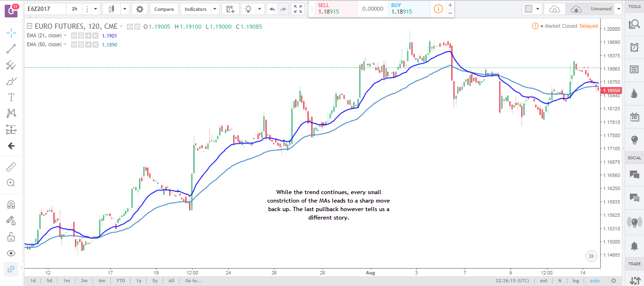This screenshot has width=644, height=286.
Task: Open the Alarm Clock alerts panel
Action: (x=634, y=47)
